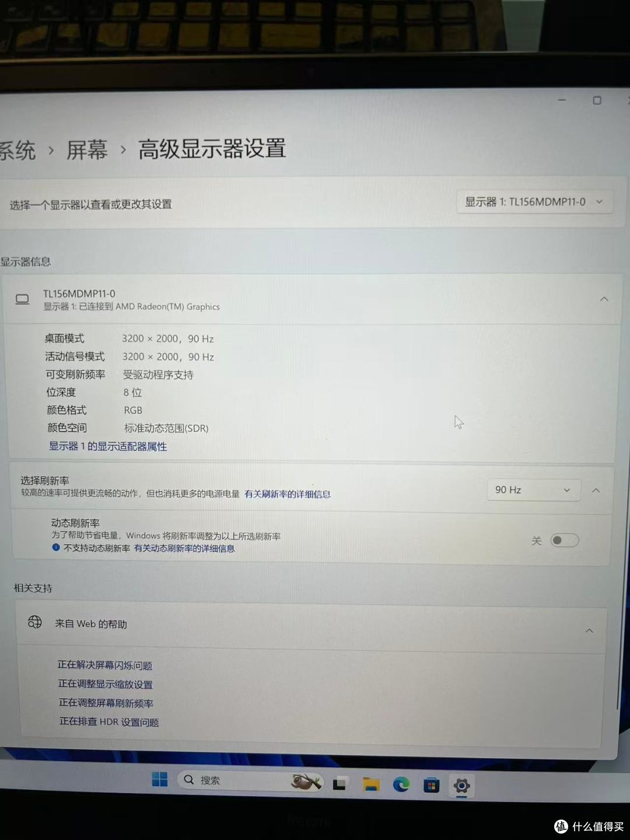This screenshot has height=840, width=630.
Task: Click the 颜色格式 RGB value
Action: 133,411
